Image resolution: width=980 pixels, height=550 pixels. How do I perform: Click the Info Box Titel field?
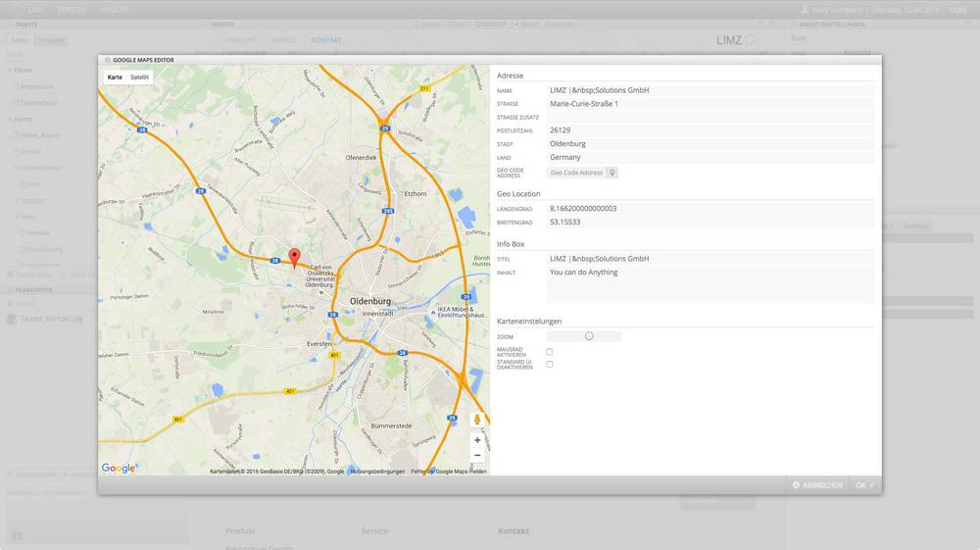710,259
